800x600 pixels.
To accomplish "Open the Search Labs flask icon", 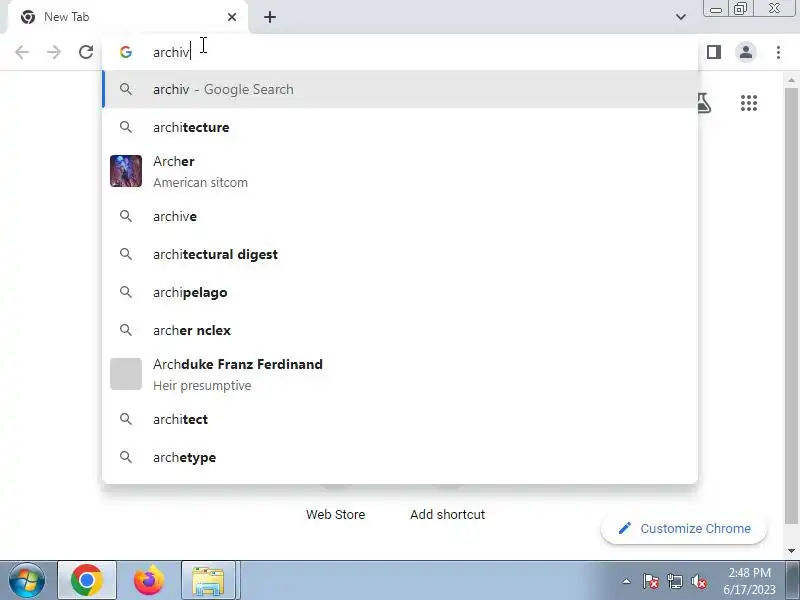I will [704, 103].
